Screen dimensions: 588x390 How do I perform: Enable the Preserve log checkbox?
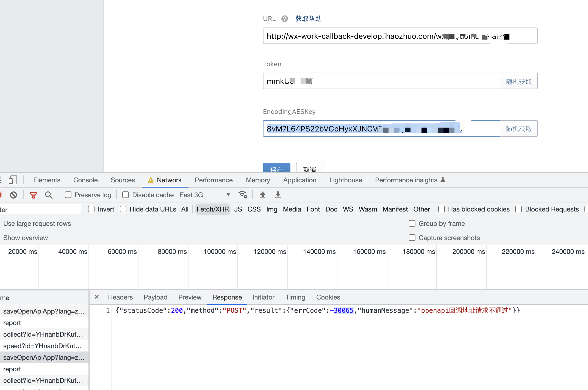tap(68, 195)
